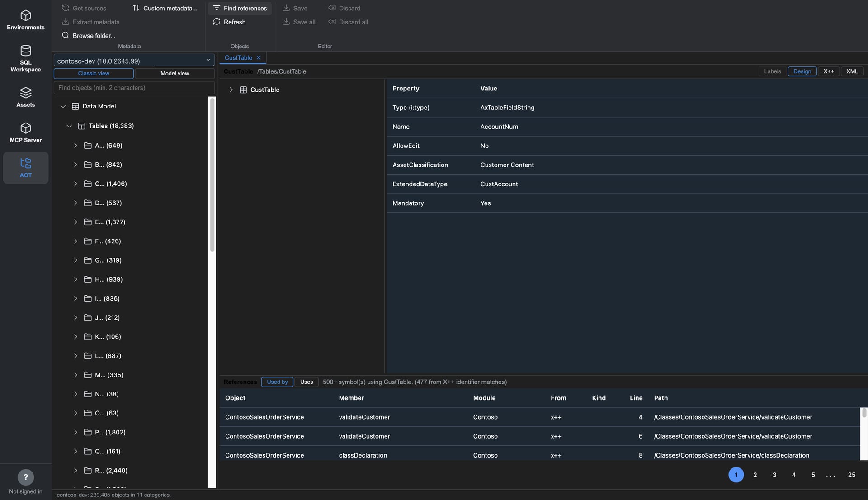Open the contoso-dev environment dropdown
The width and height of the screenshot is (868, 500).
pyautogui.click(x=134, y=61)
